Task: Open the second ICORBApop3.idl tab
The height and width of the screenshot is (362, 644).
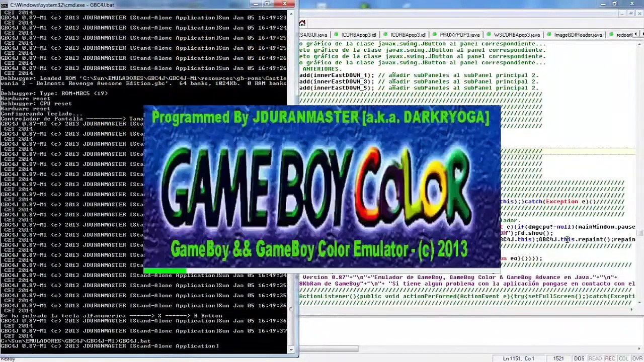Action: tap(405, 35)
